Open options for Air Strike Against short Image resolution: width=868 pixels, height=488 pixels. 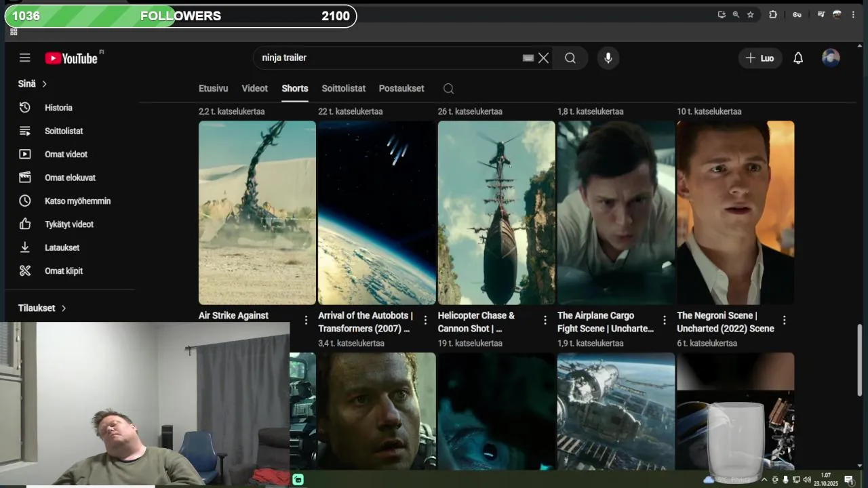coord(306,320)
